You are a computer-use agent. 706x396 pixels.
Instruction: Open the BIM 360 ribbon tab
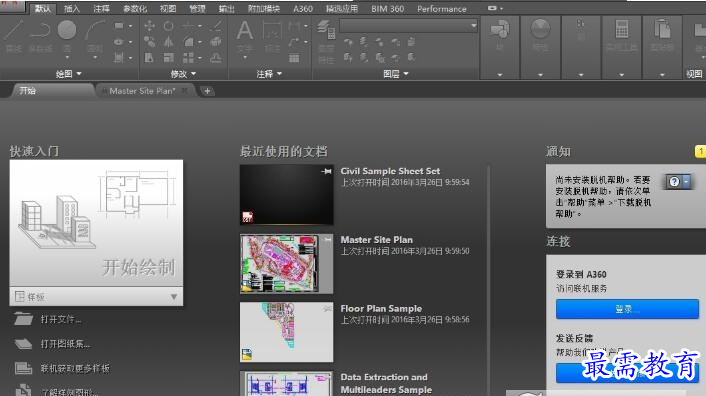(387, 9)
